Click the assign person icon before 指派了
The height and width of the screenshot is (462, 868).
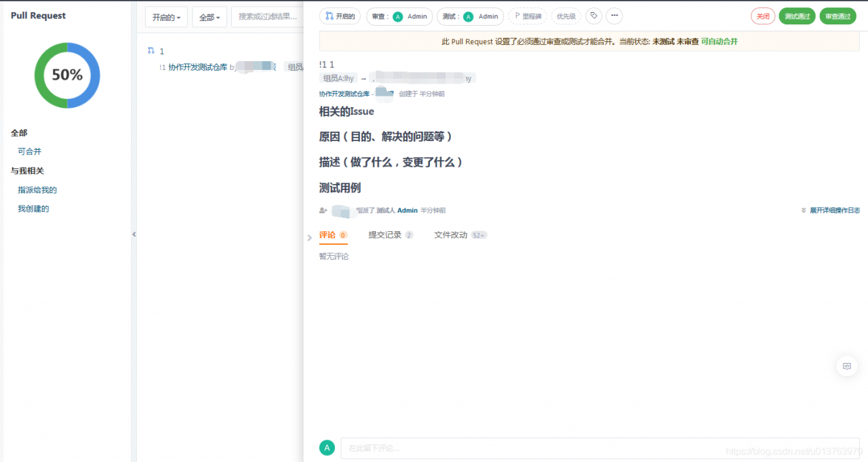pos(323,210)
